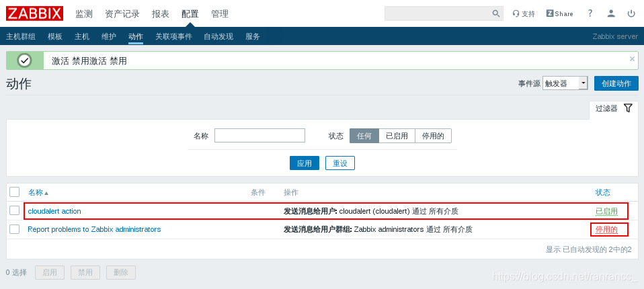Go to 主机群组 submenu
The image size is (644, 289).
[x=21, y=36]
